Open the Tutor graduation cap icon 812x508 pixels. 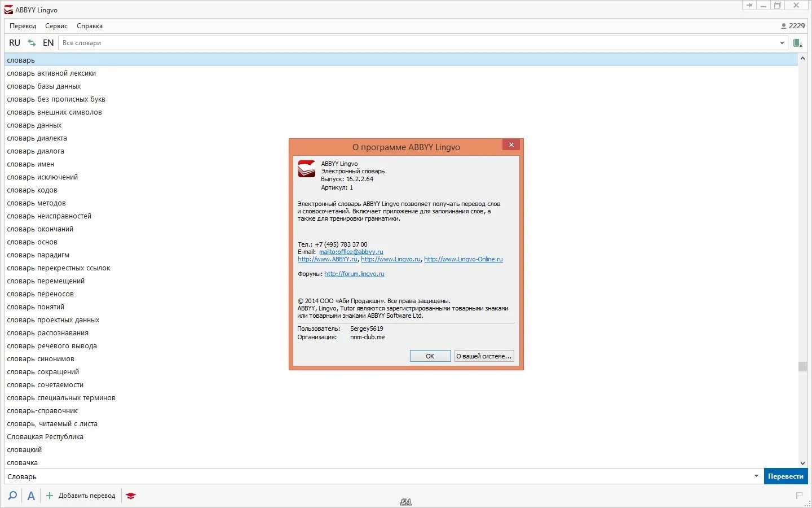click(x=131, y=496)
